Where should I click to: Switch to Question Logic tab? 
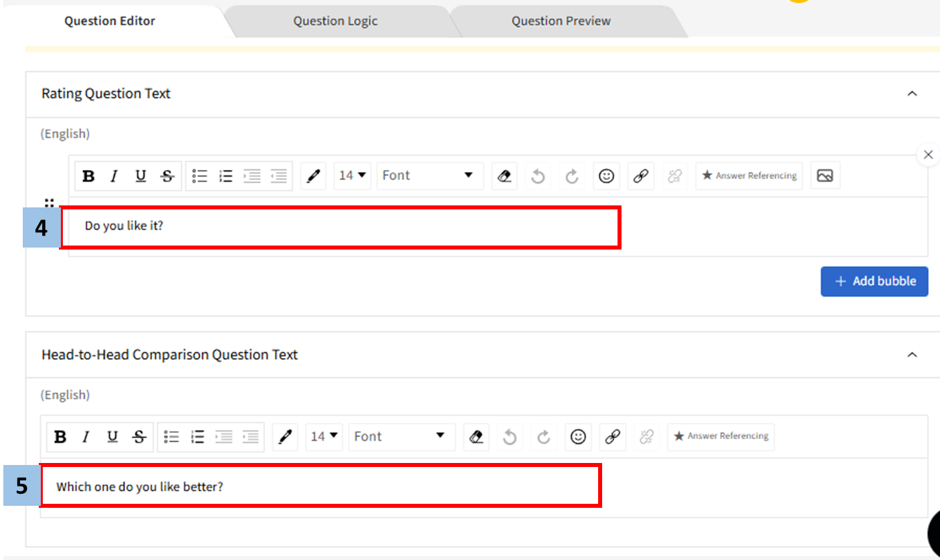click(x=335, y=21)
